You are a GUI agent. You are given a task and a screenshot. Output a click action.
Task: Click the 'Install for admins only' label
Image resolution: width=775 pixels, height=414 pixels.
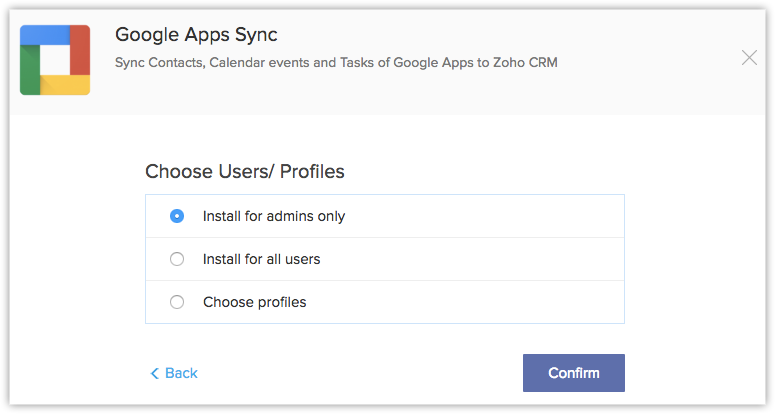(x=273, y=216)
